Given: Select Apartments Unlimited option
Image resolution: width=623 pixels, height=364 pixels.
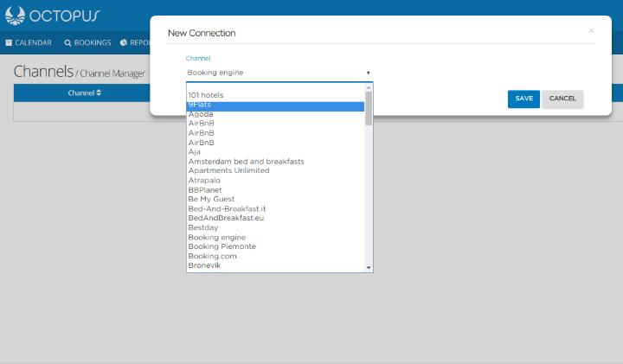Looking at the screenshot, I should (x=275, y=170).
